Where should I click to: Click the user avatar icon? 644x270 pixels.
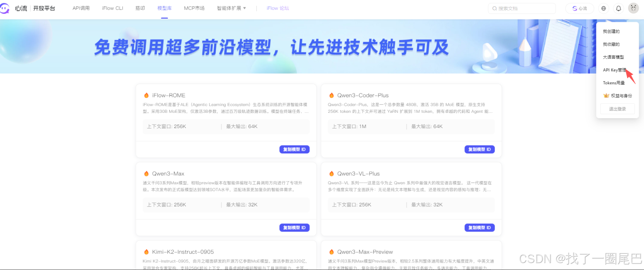(634, 8)
